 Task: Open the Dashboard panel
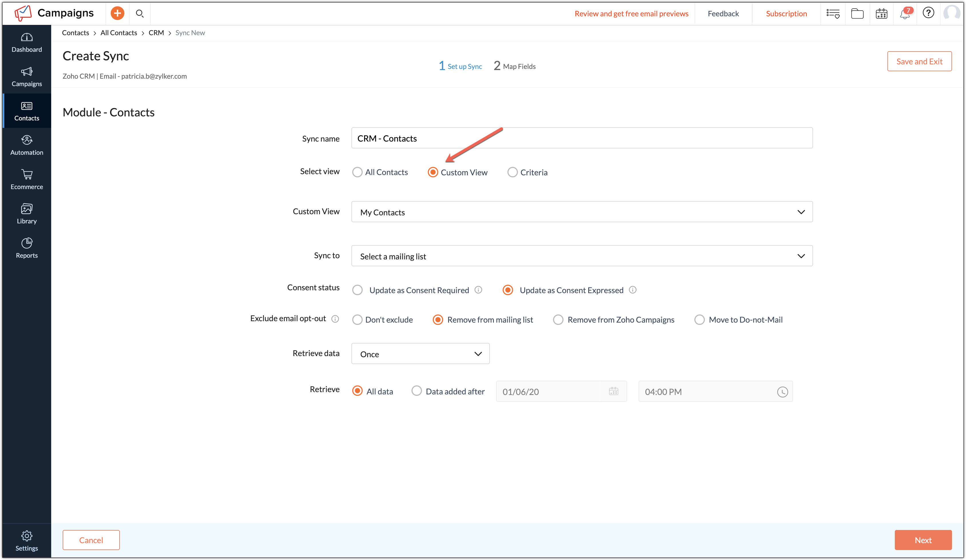(26, 42)
